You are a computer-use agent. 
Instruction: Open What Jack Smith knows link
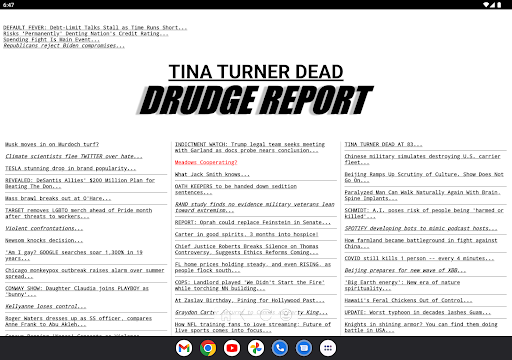click(x=212, y=174)
